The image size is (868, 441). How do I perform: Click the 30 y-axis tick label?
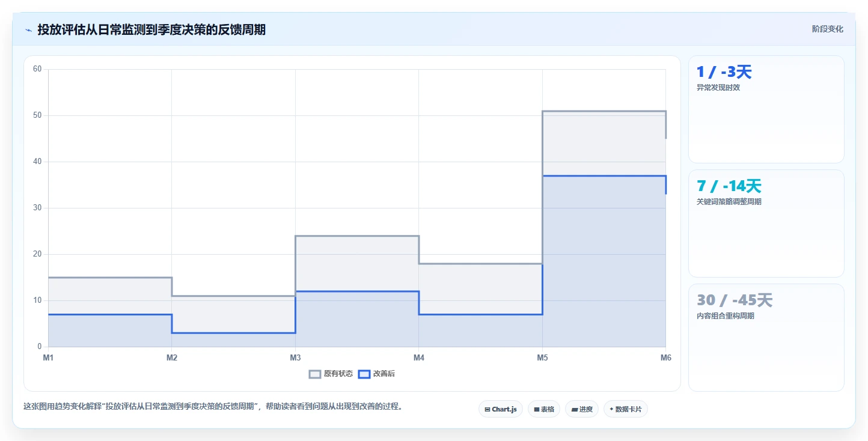point(37,208)
